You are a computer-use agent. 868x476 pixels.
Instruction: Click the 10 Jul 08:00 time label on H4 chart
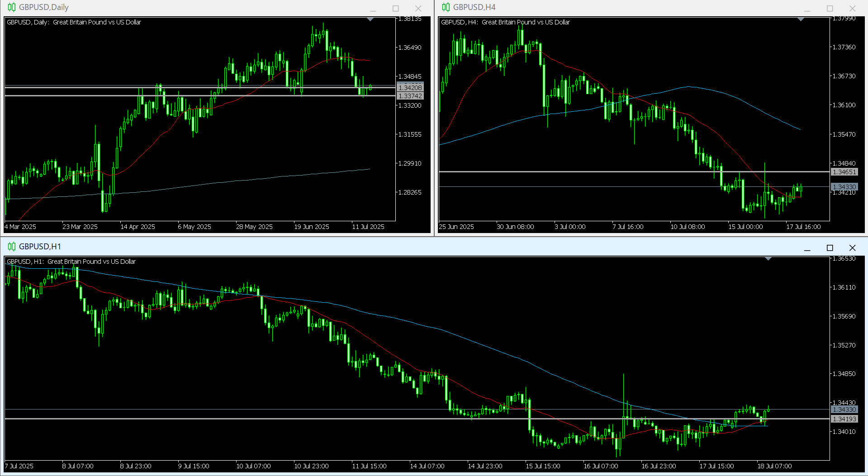pyautogui.click(x=688, y=227)
